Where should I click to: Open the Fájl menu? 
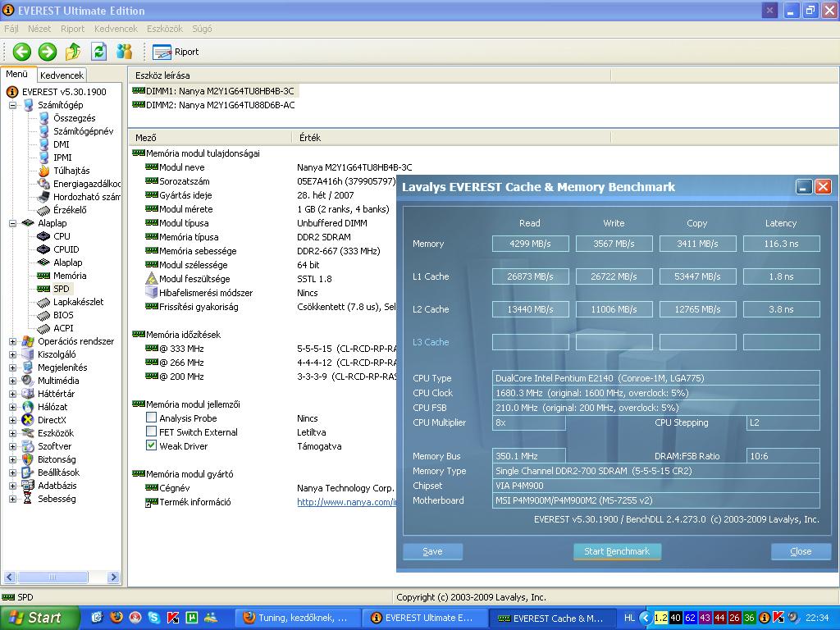(x=11, y=29)
